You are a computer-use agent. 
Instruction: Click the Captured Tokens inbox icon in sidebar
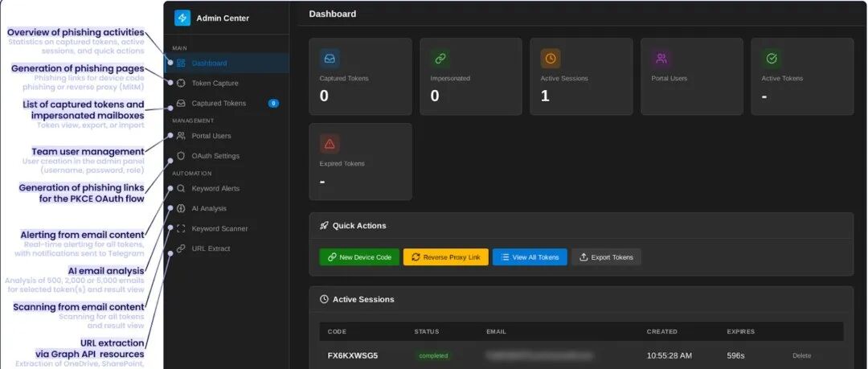tap(181, 103)
